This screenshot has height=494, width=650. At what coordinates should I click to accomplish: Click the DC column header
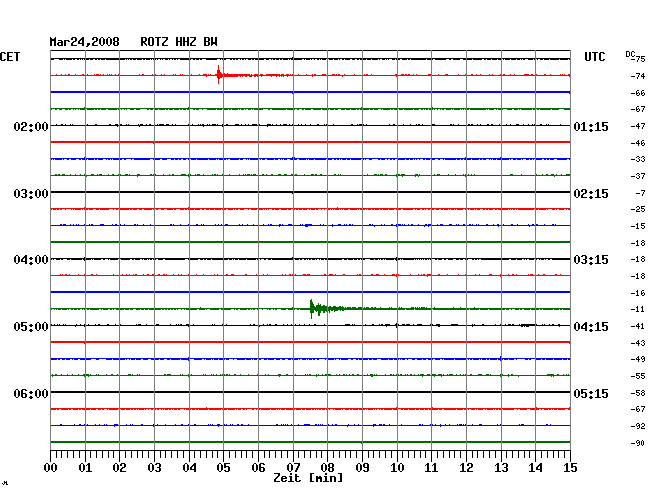pos(630,54)
